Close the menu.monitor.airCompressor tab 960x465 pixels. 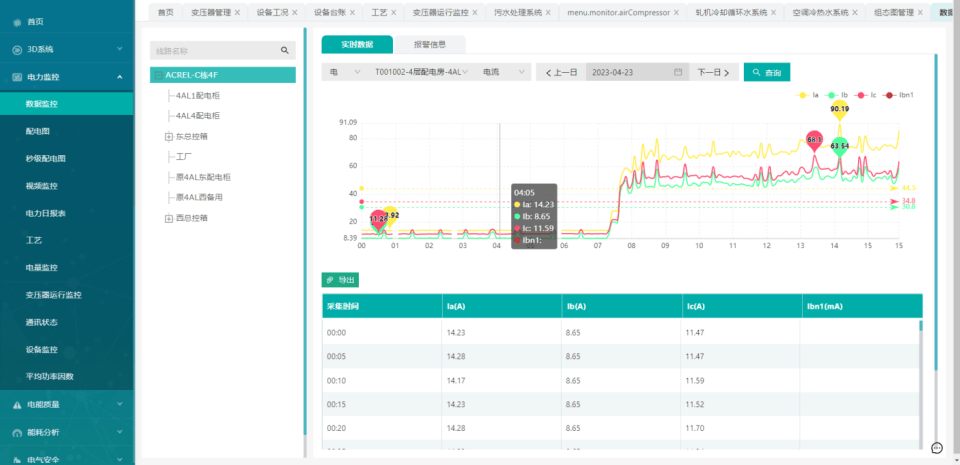click(x=677, y=12)
